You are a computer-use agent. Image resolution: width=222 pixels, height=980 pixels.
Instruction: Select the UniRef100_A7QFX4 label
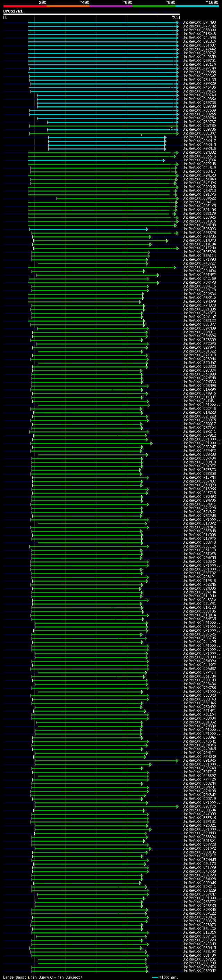(x=199, y=160)
